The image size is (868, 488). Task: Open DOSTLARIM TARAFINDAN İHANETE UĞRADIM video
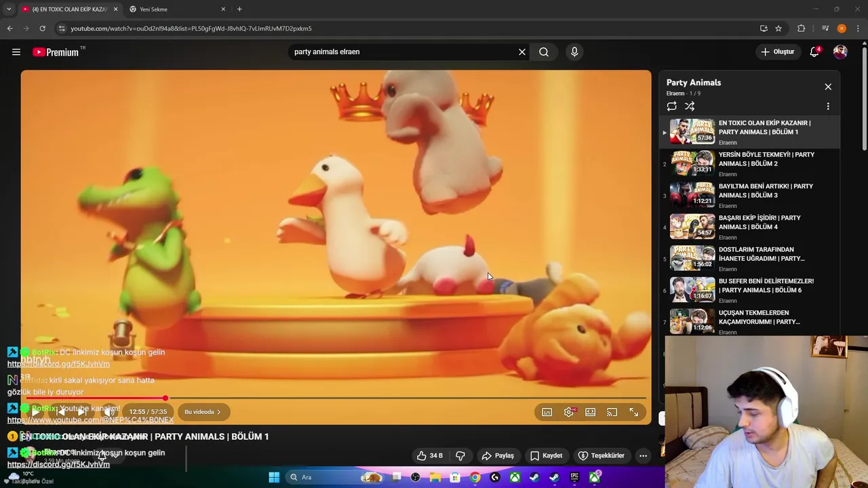pos(751,258)
